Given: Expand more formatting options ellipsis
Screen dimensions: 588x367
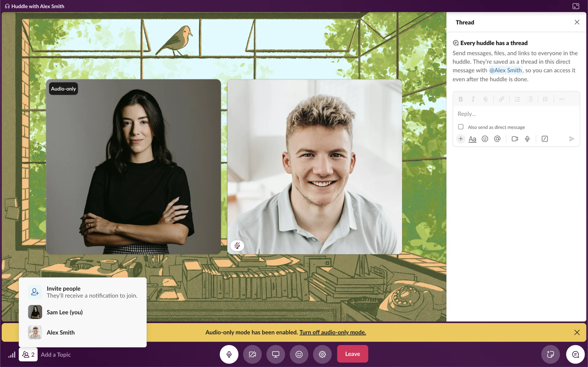Looking at the screenshot, I should pos(562,99).
